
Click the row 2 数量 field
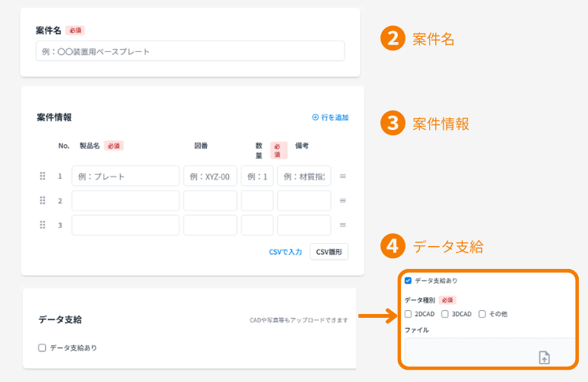(x=257, y=200)
